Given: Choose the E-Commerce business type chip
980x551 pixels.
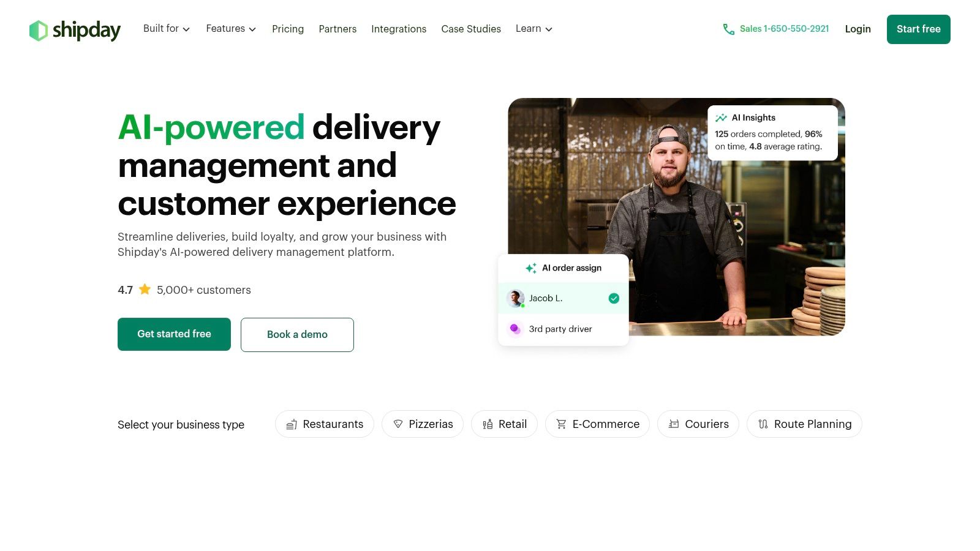Looking at the screenshot, I should click(597, 424).
